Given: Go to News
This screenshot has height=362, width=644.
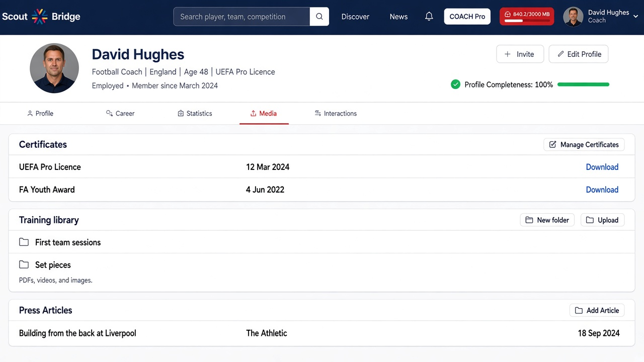Looking at the screenshot, I should (398, 17).
